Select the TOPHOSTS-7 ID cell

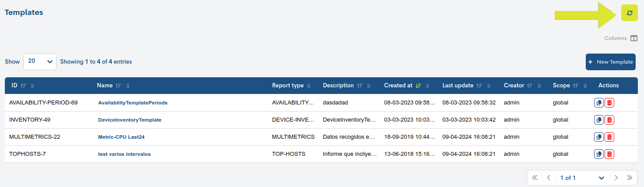point(28,154)
